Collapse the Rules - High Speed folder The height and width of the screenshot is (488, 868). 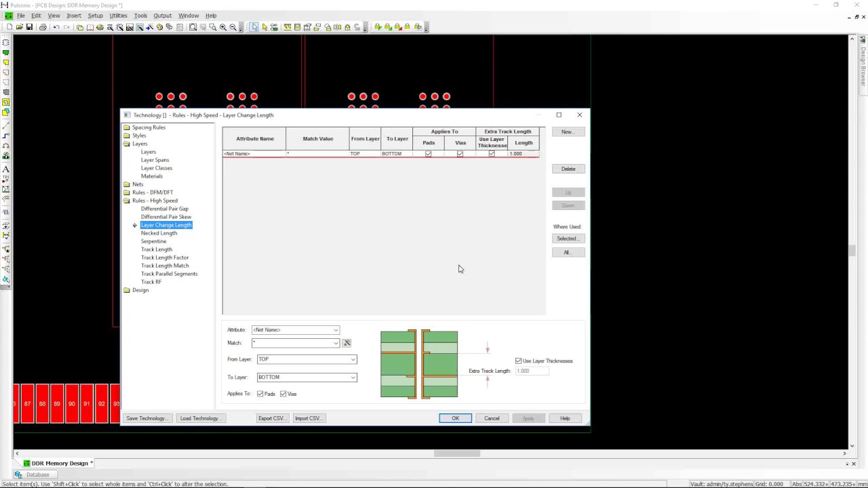pyautogui.click(x=126, y=201)
